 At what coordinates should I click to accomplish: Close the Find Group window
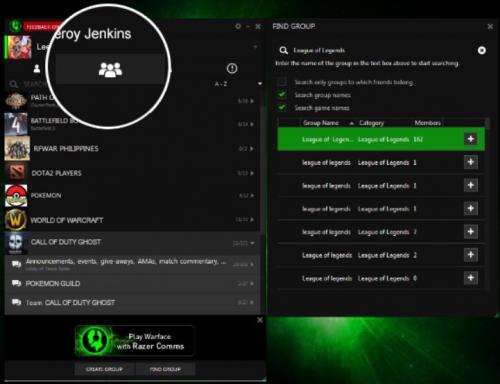[x=490, y=26]
